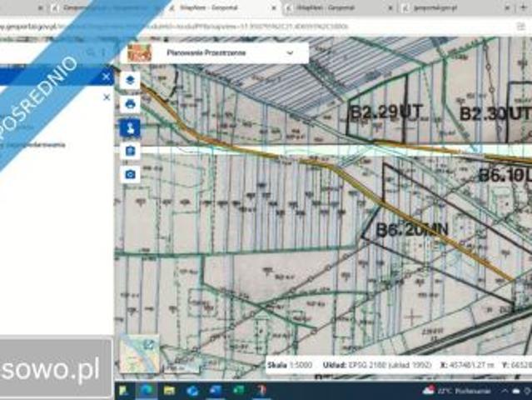Click the clipboard tool icon in map toolbar

coord(130,151)
